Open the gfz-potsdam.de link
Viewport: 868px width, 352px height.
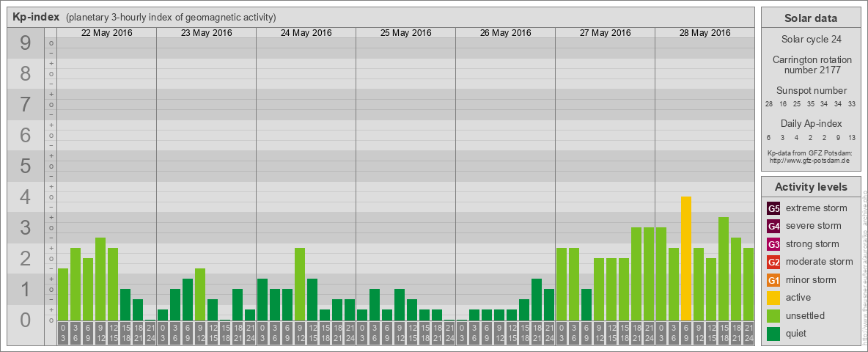pyautogui.click(x=809, y=161)
